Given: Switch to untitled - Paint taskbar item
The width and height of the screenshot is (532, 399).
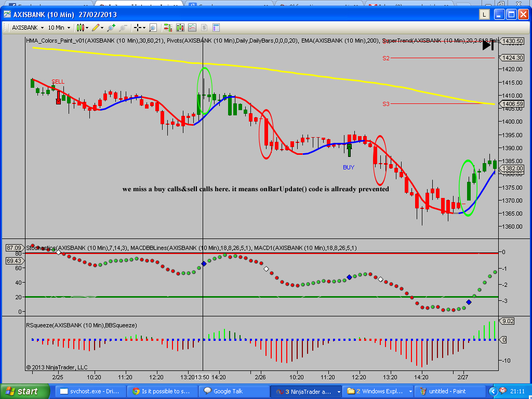Looking at the screenshot, I should [450, 392].
